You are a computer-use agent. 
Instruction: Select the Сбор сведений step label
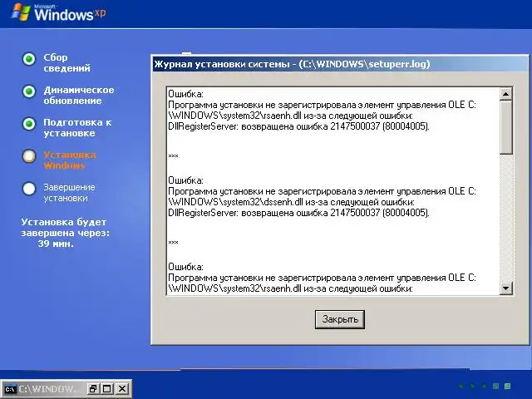point(66,63)
